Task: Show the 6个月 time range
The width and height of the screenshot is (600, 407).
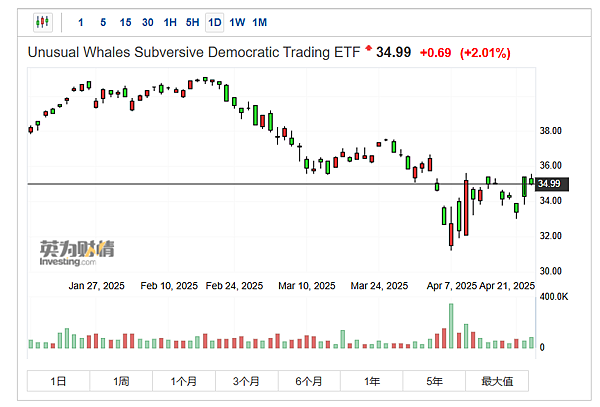Action: pos(309,381)
